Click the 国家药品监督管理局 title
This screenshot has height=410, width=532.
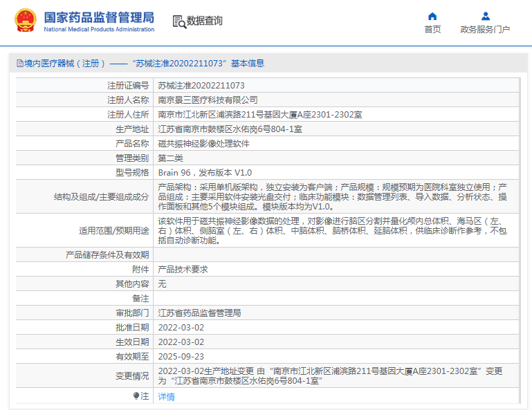pyautogui.click(x=99, y=17)
